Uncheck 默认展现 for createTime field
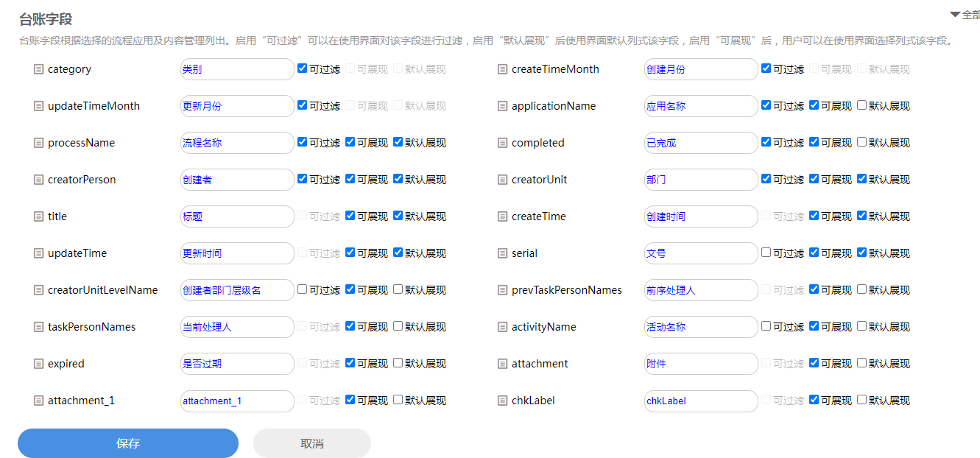The width and height of the screenshot is (980, 458). [x=862, y=216]
